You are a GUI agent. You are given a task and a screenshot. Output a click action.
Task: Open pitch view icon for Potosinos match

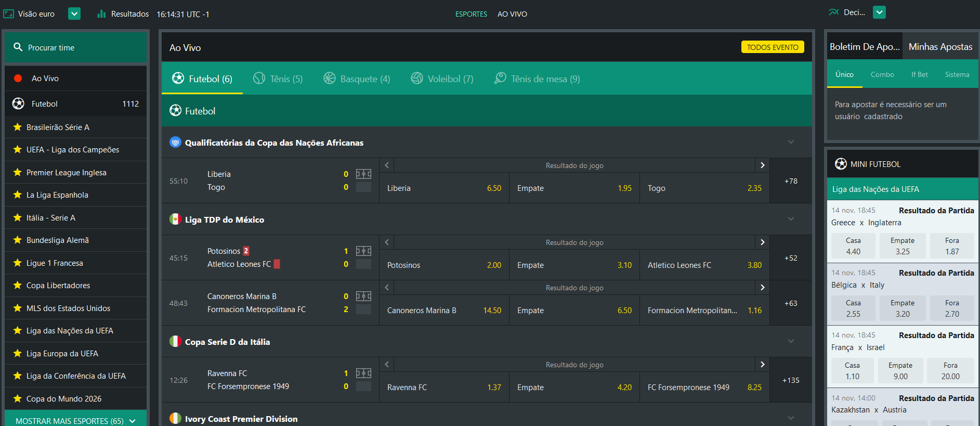(363, 251)
